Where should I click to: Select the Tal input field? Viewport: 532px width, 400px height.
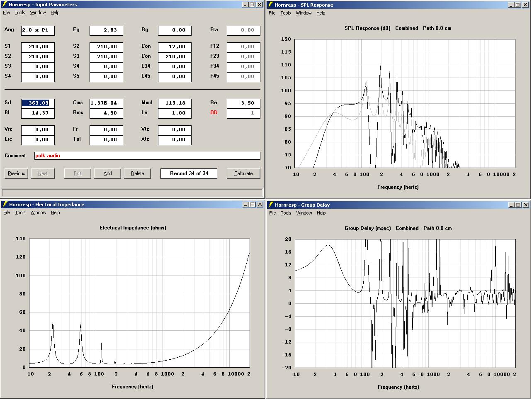106,140
